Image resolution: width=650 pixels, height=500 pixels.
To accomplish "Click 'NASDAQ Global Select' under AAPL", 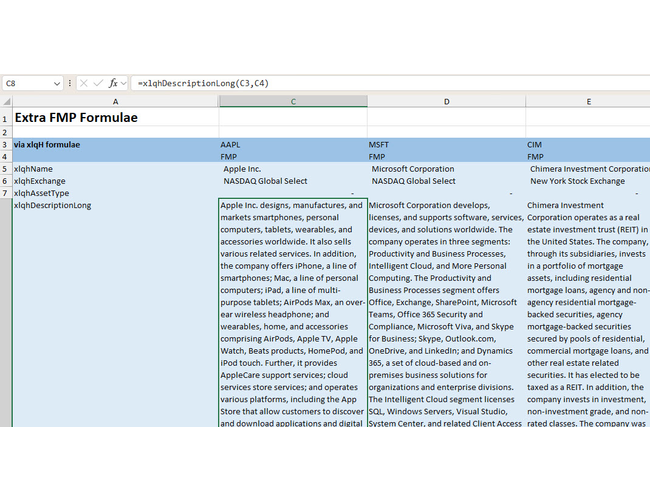I will tap(293, 181).
